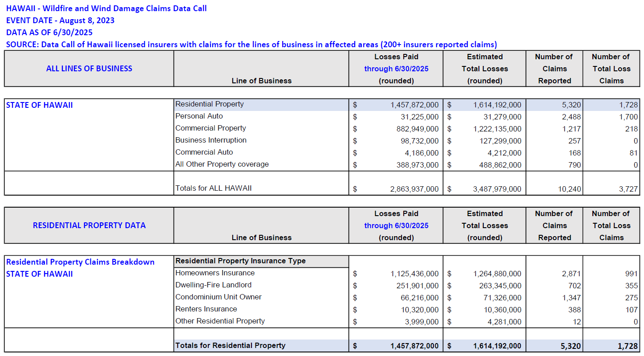The height and width of the screenshot is (356, 644).
Task: Select Commercial Auto estimated losses 4,212,000
Action: pos(505,153)
